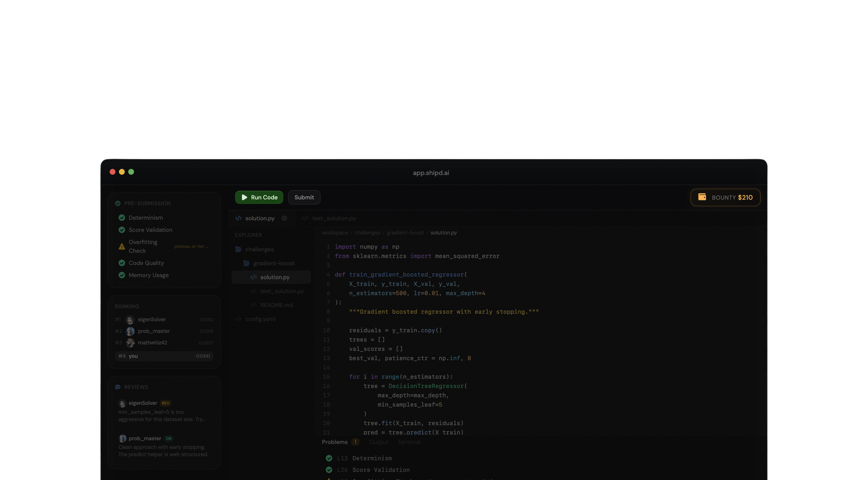The width and height of the screenshot is (868, 480).
Task: Click check icon beside L26 Score Validation
Action: [329, 470]
